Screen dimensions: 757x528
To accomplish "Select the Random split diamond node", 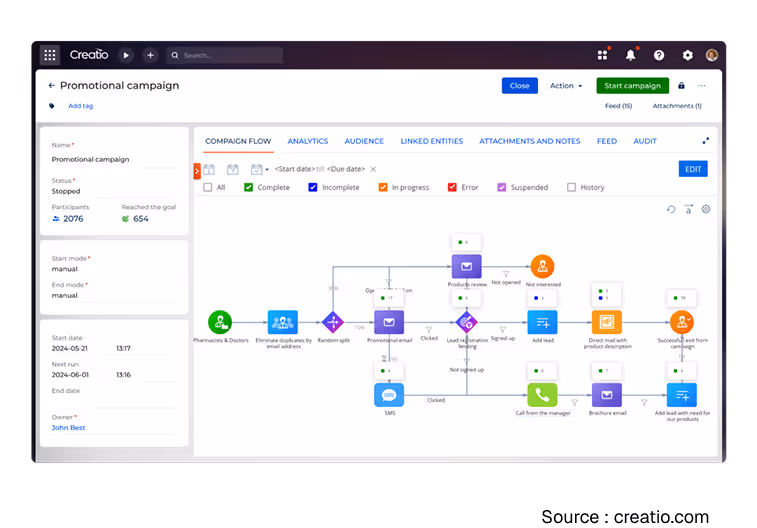I will [333, 322].
